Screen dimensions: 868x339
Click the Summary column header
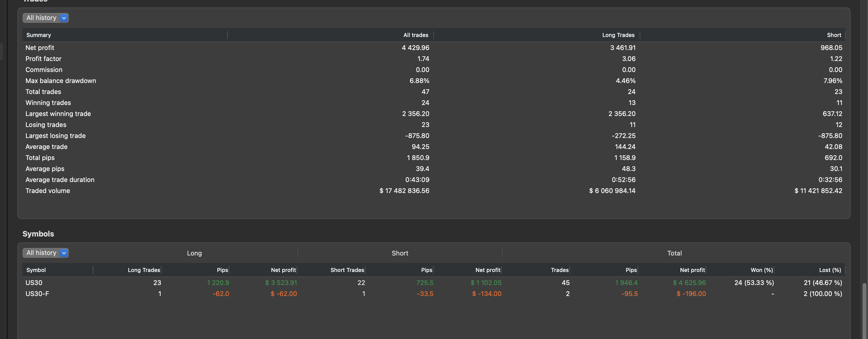pos(39,35)
